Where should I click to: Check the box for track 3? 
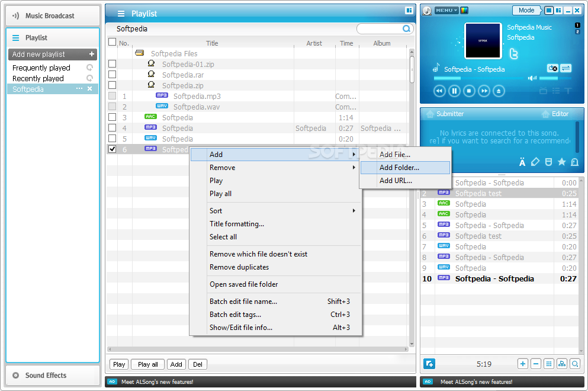[112, 117]
